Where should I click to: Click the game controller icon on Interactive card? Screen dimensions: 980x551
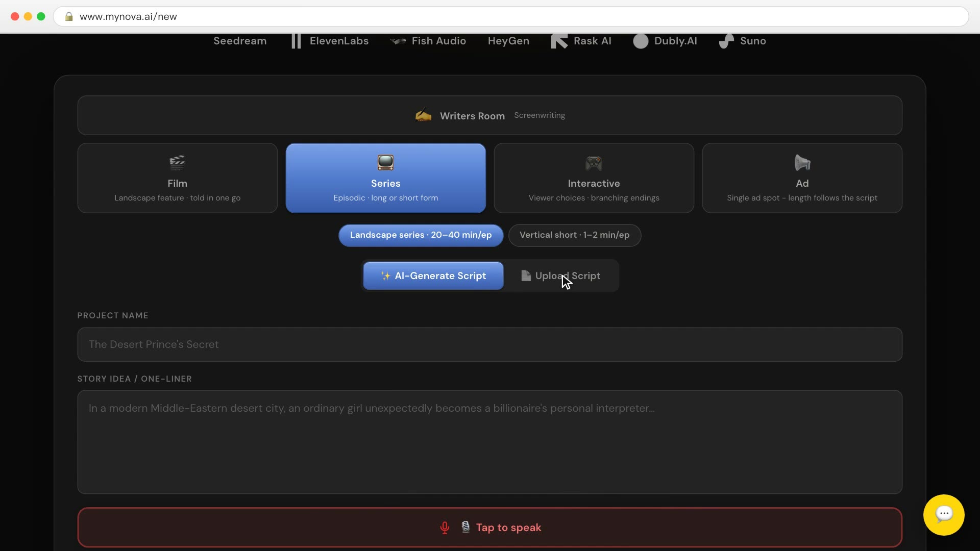tap(594, 163)
